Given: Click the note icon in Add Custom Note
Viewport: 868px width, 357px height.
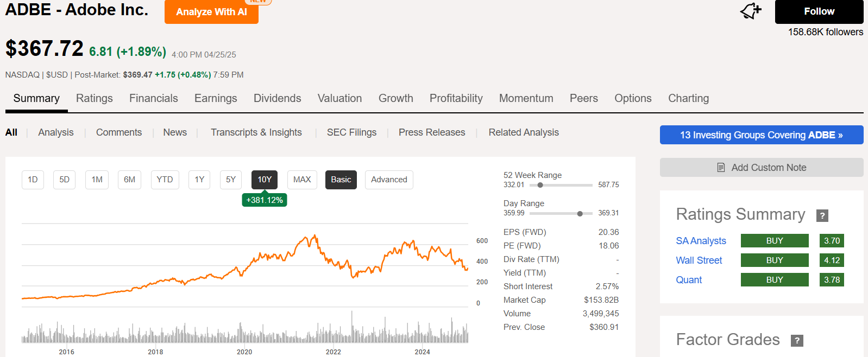Looking at the screenshot, I should coord(721,168).
